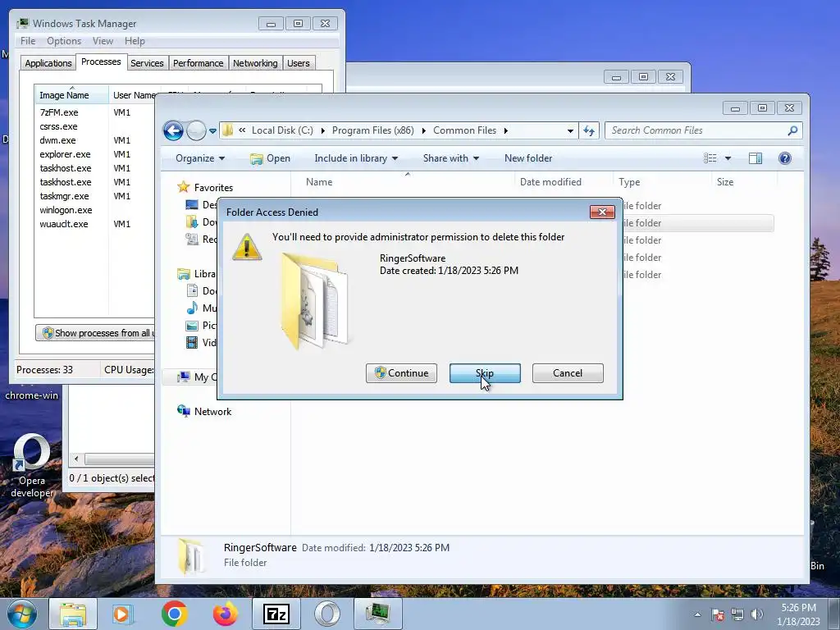Click Open in Explorer toolbar
Image resolution: width=840 pixels, height=630 pixels.
point(271,158)
